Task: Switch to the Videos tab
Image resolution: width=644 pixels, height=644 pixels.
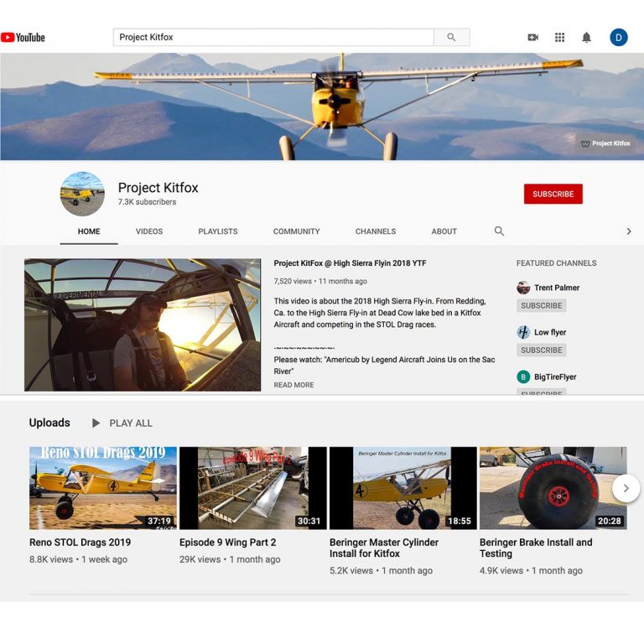Action: point(149,231)
